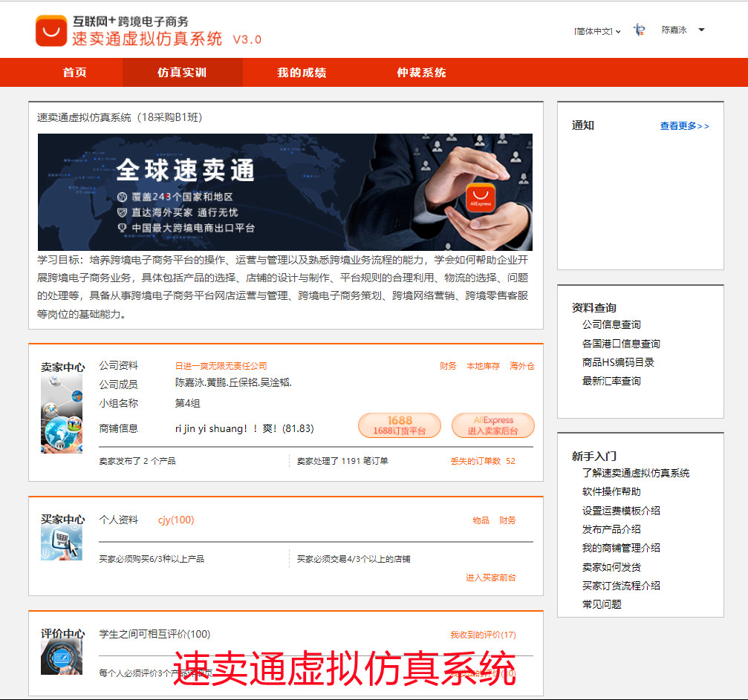Click 查看更多>> in the 通知 panel
The image size is (748, 700).
(684, 126)
